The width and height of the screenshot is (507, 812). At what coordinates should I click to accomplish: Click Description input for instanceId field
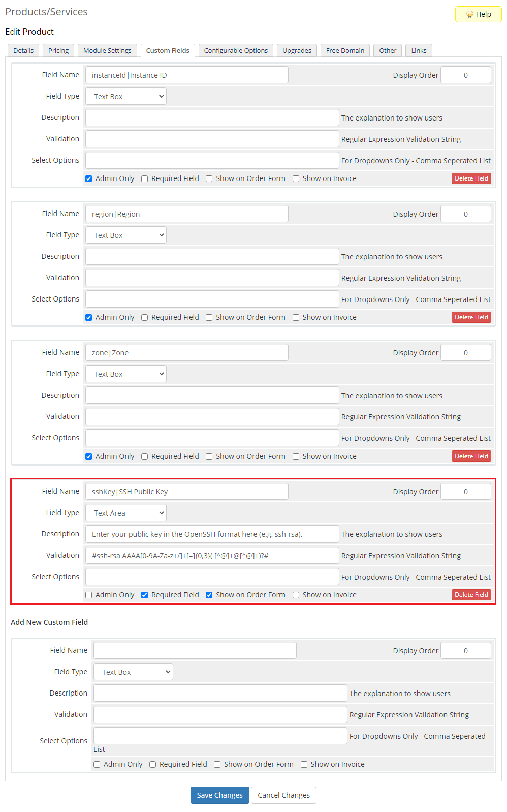(x=212, y=117)
